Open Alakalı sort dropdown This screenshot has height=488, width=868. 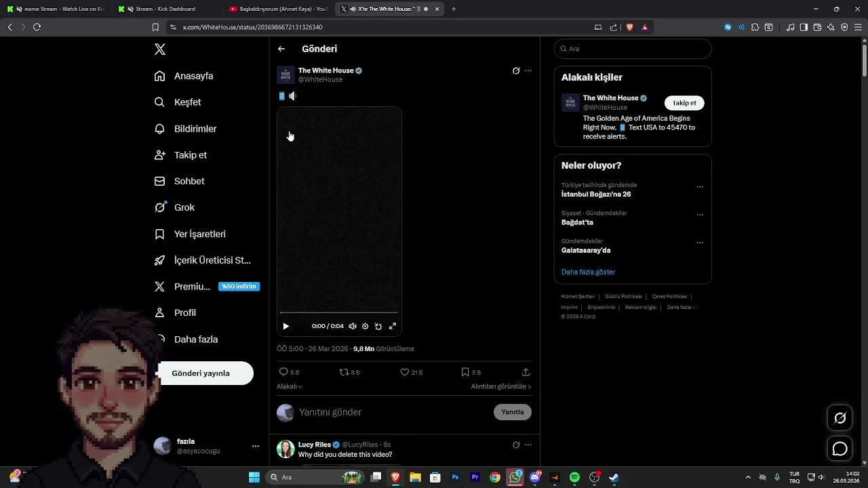pos(290,386)
